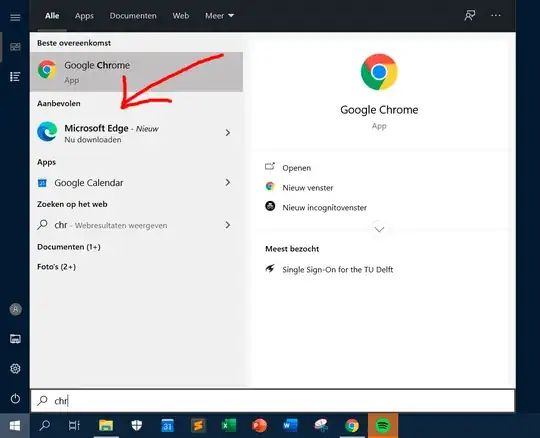Open the Meer filter dropdown
This screenshot has height=438, width=540.
pos(219,16)
